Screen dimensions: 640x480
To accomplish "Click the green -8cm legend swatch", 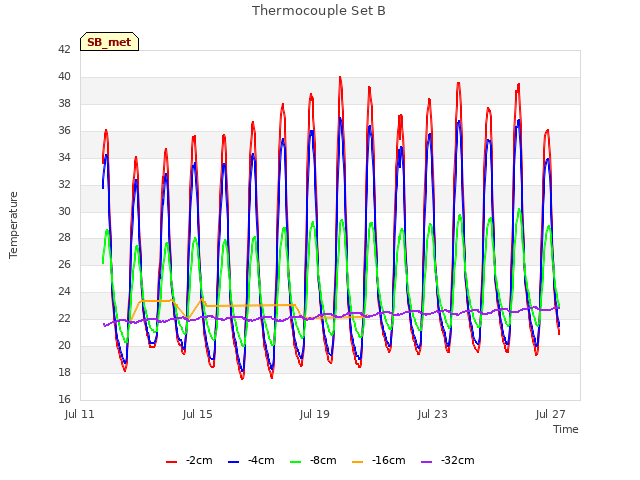I will (x=296, y=462).
